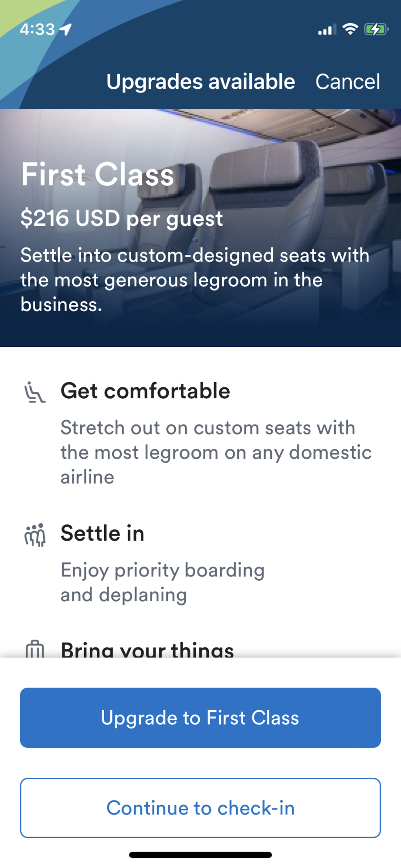This screenshot has width=401, height=868.
Task: Tap the priority boarding people icon
Action: pos(35,535)
